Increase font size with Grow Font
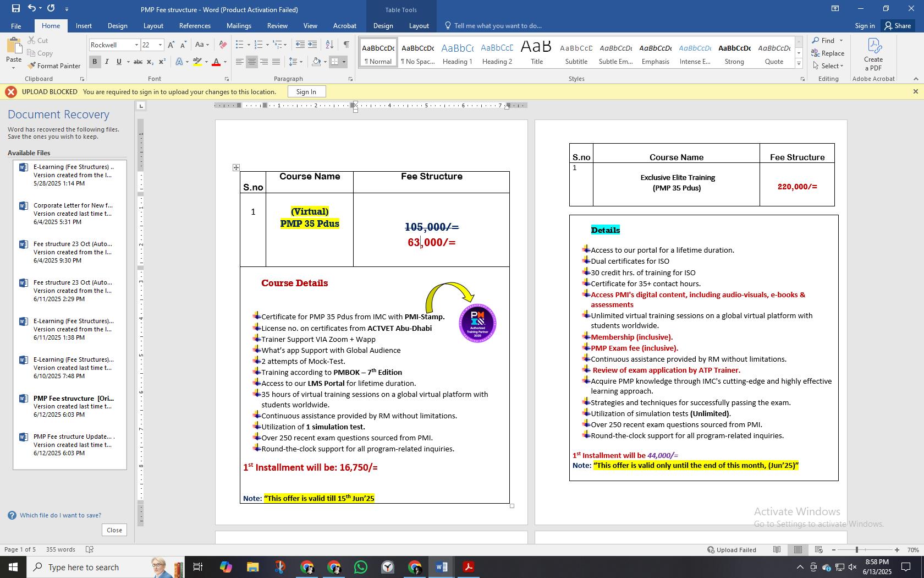The height and width of the screenshot is (578, 924). pos(171,45)
